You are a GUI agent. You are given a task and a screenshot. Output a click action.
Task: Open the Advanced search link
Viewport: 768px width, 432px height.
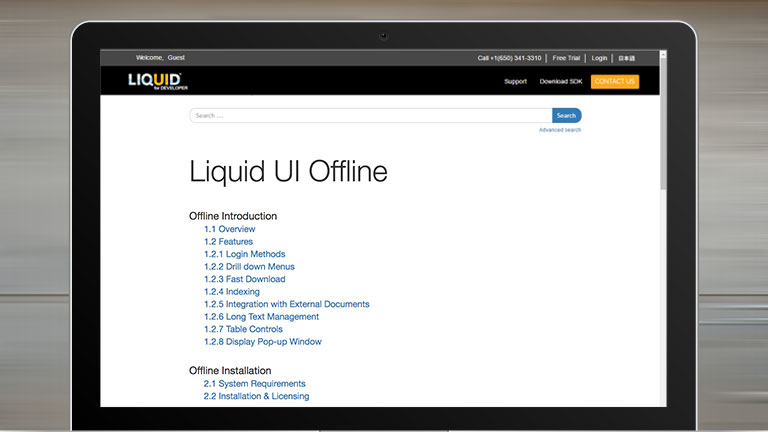559,130
